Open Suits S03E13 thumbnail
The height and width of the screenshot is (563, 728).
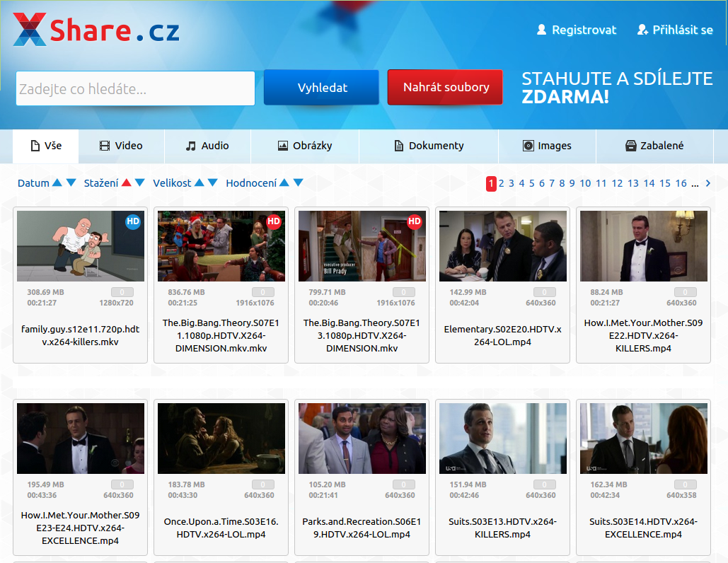pyautogui.click(x=503, y=438)
